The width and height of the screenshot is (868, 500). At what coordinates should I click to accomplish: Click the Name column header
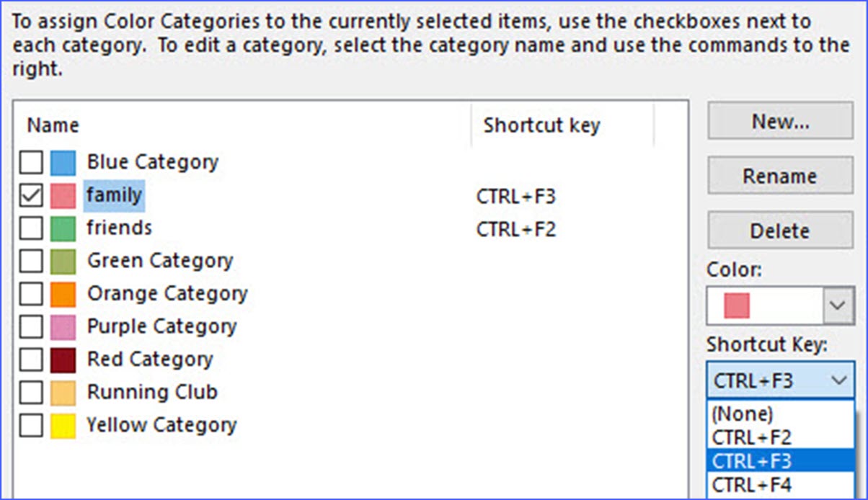tap(53, 125)
